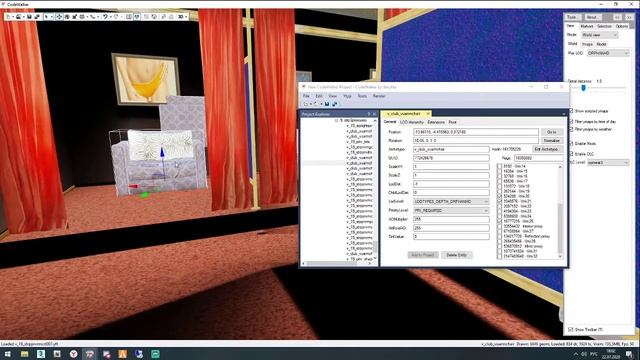Open Yandex browser from the taskbar
Screen dimensions: 640x360
click(73, 354)
